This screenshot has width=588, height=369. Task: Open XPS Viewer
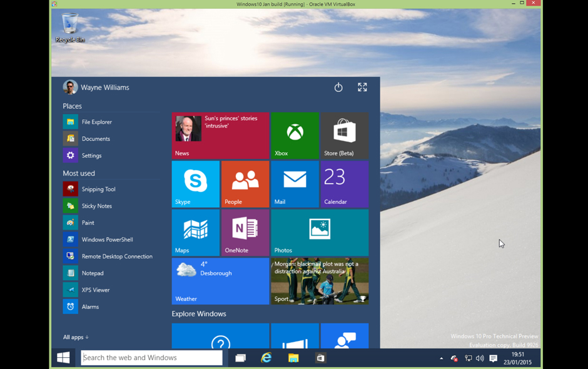point(112,290)
